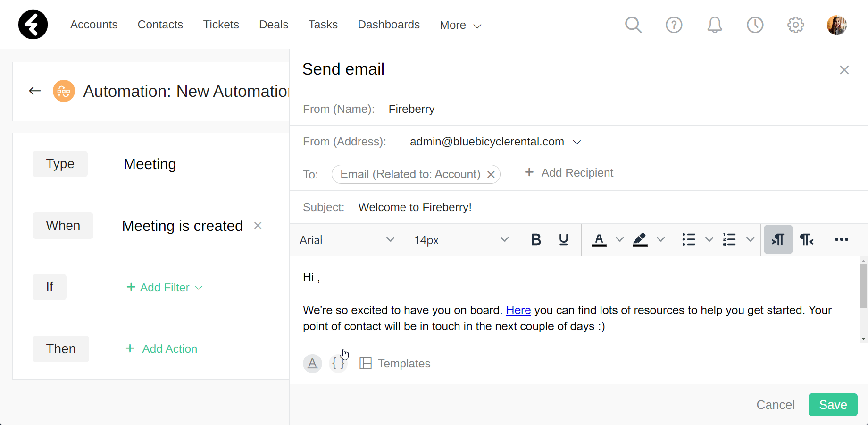Apply the text color A button

pyautogui.click(x=599, y=240)
